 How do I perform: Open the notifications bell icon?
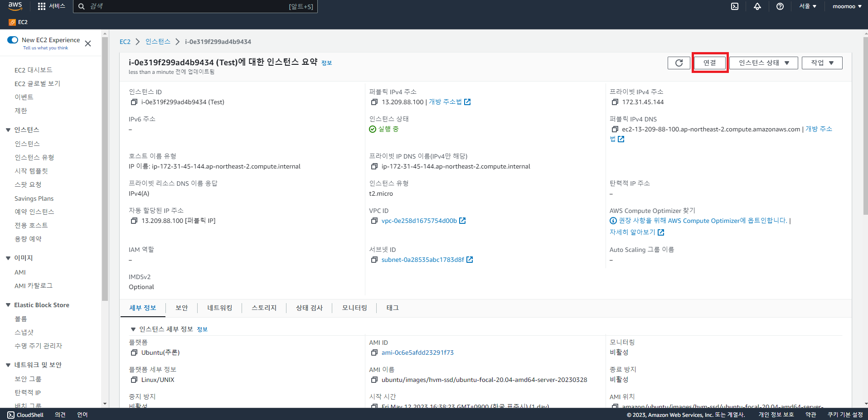coord(757,6)
